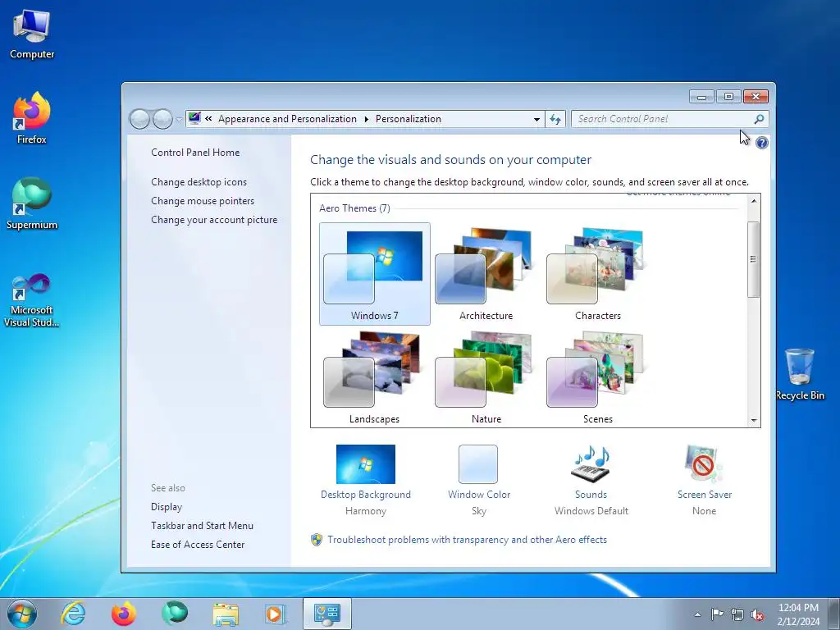Click the Control Panel icon in address bar
The width and height of the screenshot is (840, 630).
[194, 118]
